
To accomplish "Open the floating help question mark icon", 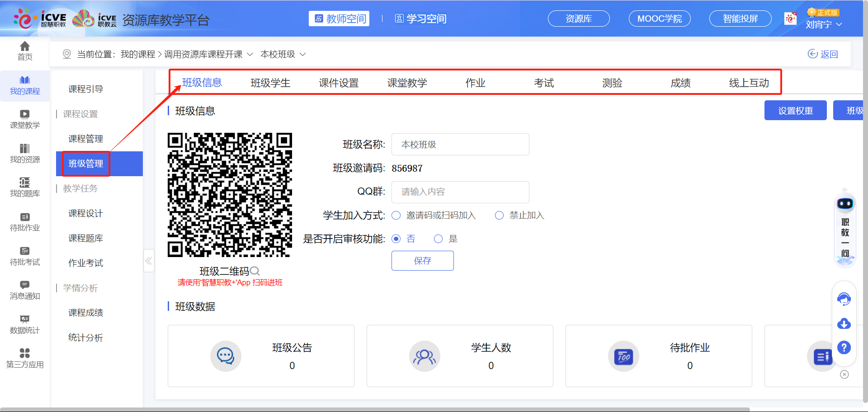I will (x=844, y=348).
